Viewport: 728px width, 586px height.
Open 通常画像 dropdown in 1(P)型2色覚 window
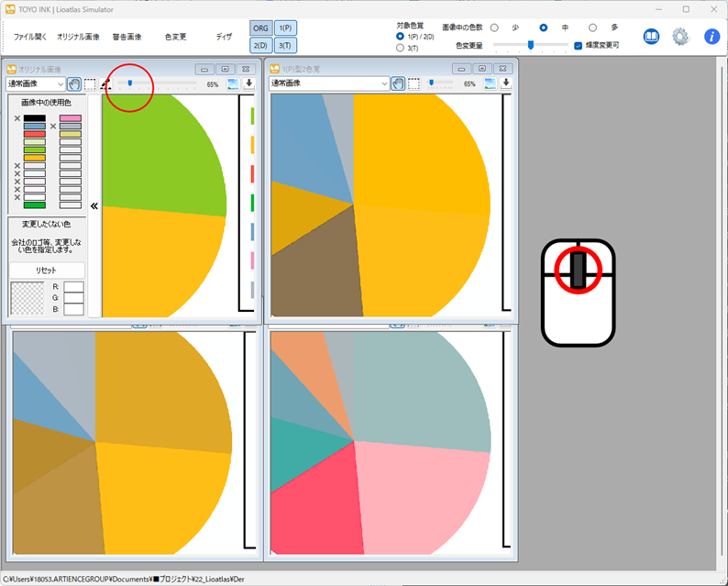[x=329, y=83]
